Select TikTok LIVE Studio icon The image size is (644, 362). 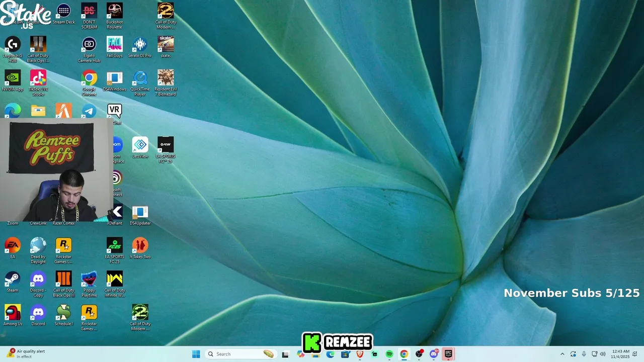(38, 83)
